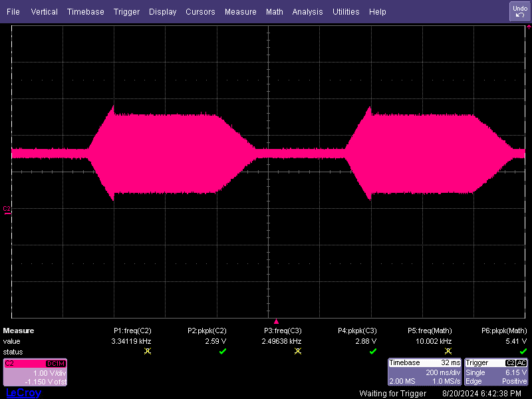
Task: Click the P5 freq(Math) warning status icon
Action: pyautogui.click(x=448, y=351)
